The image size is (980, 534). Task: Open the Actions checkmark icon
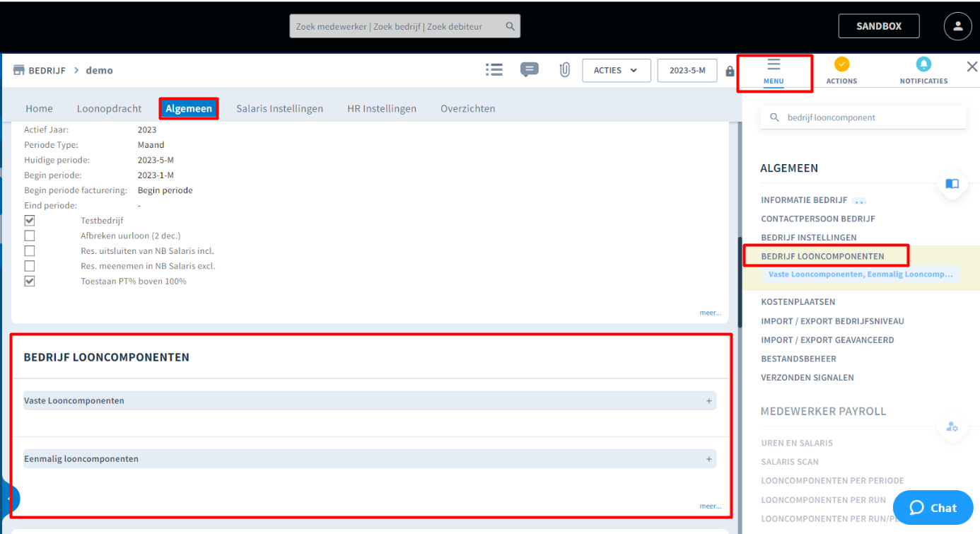point(841,65)
